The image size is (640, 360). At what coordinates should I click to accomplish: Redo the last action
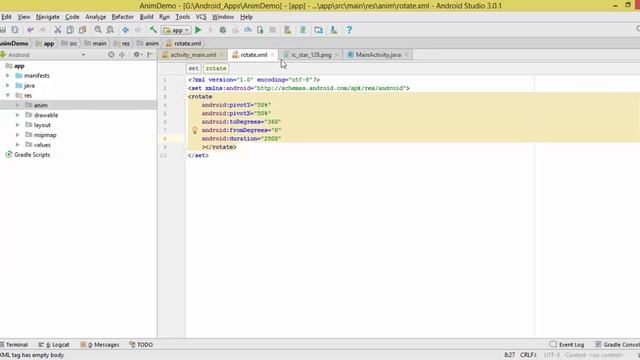pyautogui.click(x=42, y=30)
